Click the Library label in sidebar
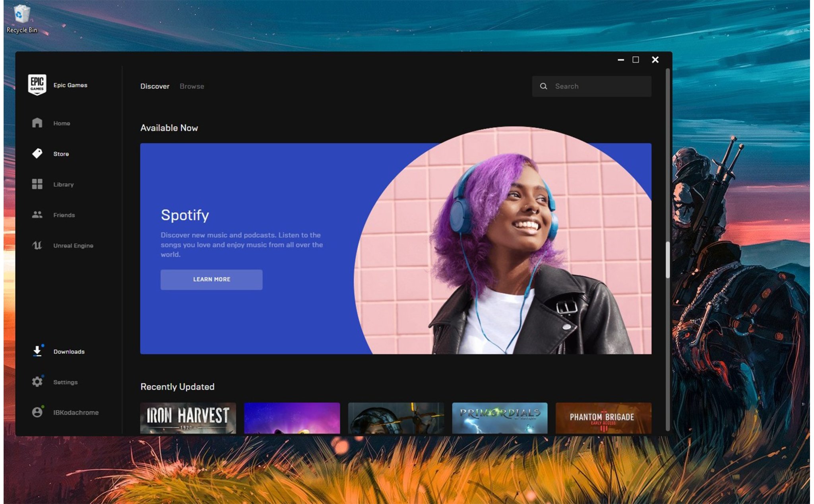The width and height of the screenshot is (814, 504). (64, 184)
